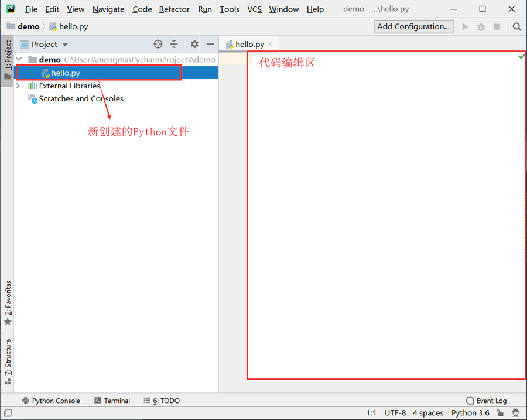Open the Project view dropdown
The width and height of the screenshot is (527, 420).
pyautogui.click(x=44, y=45)
